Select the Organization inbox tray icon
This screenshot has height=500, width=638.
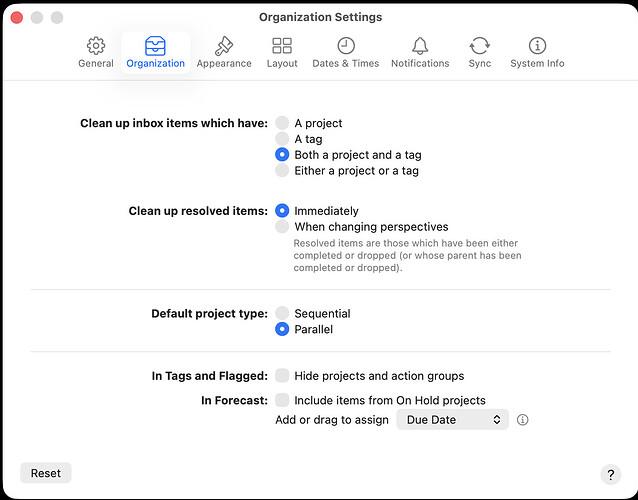[155, 46]
